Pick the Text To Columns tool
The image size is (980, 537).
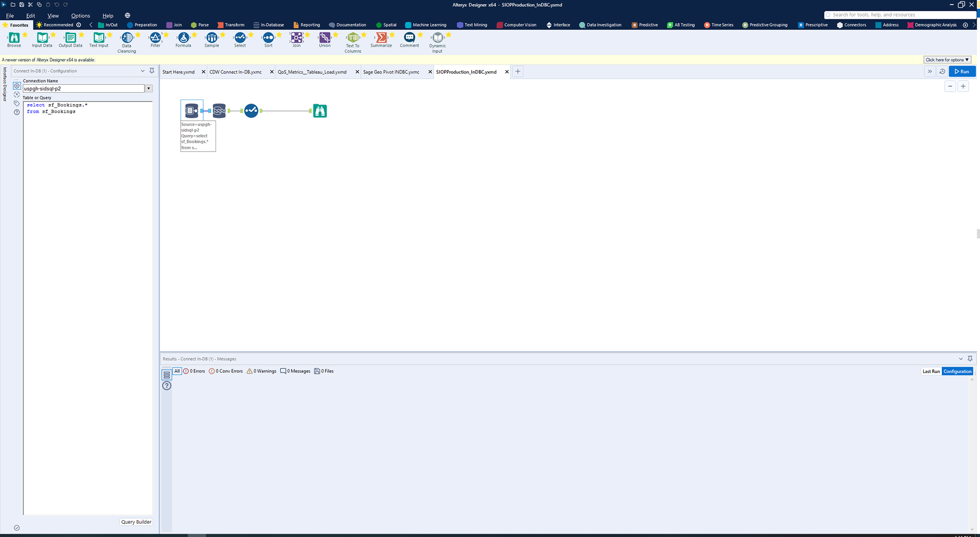(353, 42)
